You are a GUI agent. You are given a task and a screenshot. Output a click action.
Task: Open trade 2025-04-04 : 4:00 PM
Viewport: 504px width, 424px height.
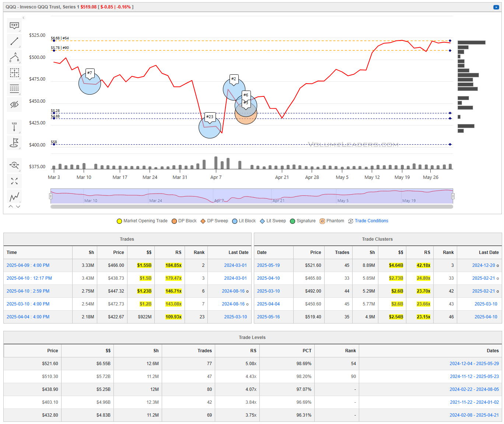tap(28, 317)
